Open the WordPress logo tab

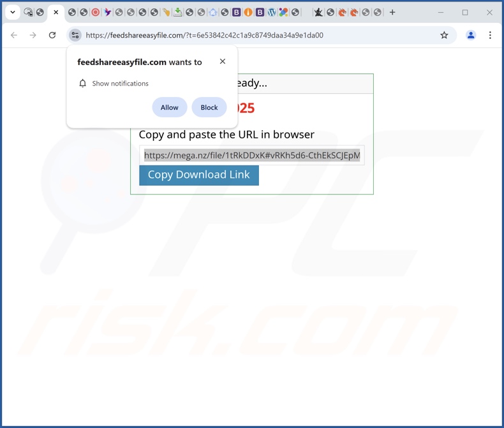[x=272, y=12]
